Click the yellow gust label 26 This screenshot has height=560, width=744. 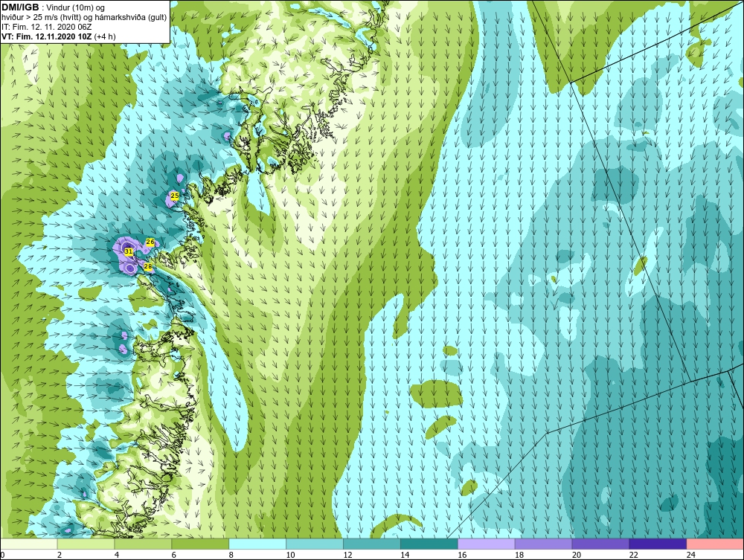pyautogui.click(x=150, y=242)
